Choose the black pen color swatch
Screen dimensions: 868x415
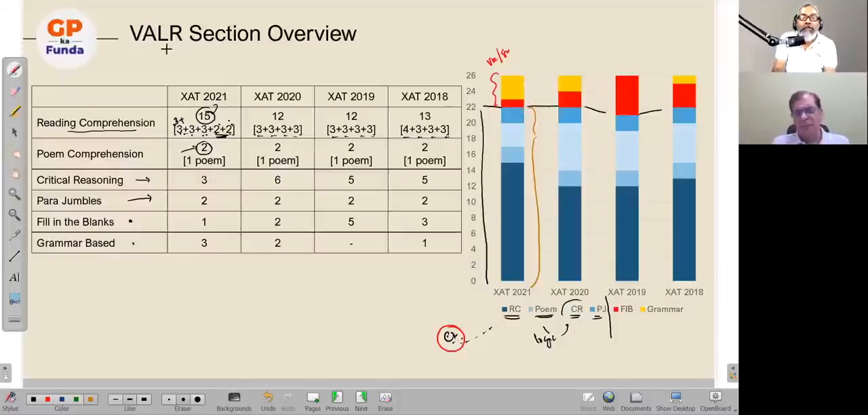point(33,399)
